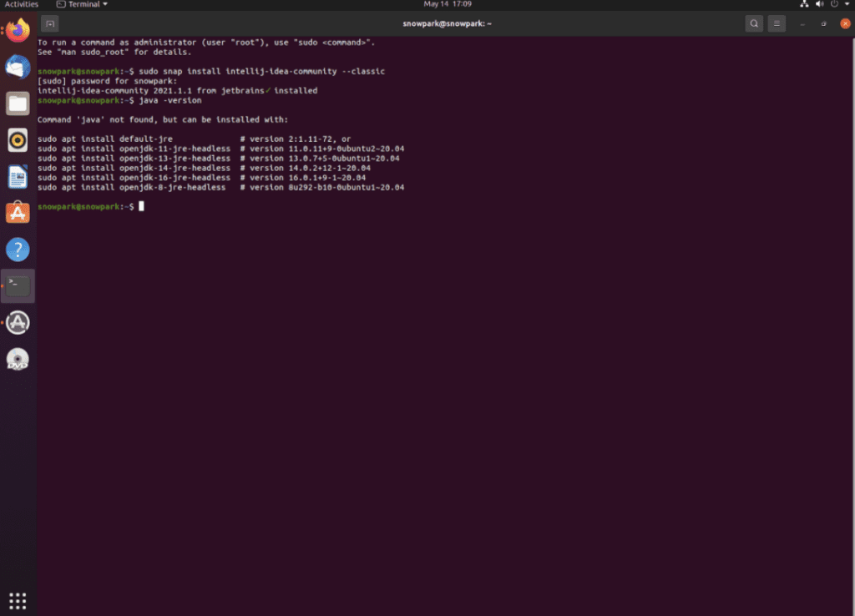The image size is (855, 616).
Task: Click the openjdk-14-jre-headless install line
Action: click(x=204, y=169)
